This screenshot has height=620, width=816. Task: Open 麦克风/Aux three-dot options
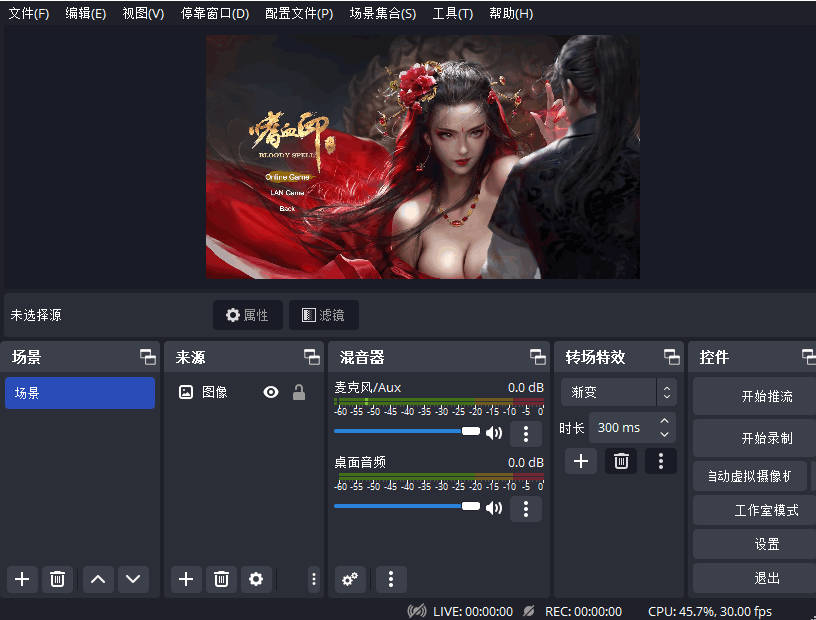(x=526, y=434)
